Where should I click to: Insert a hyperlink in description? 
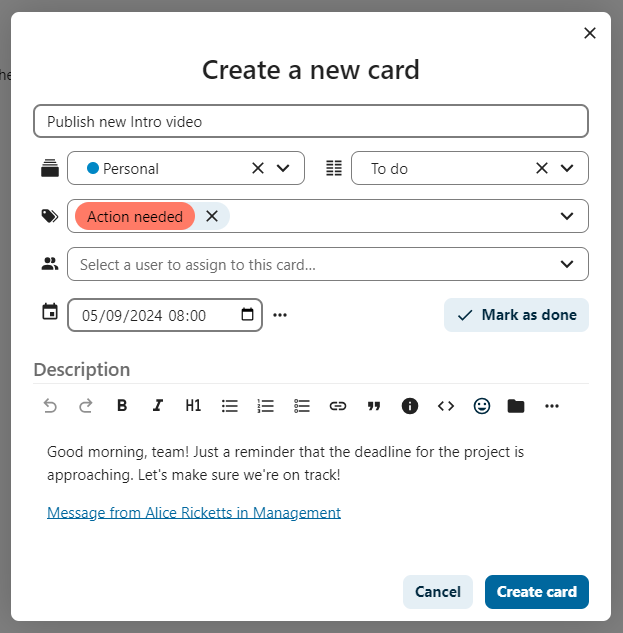click(338, 406)
